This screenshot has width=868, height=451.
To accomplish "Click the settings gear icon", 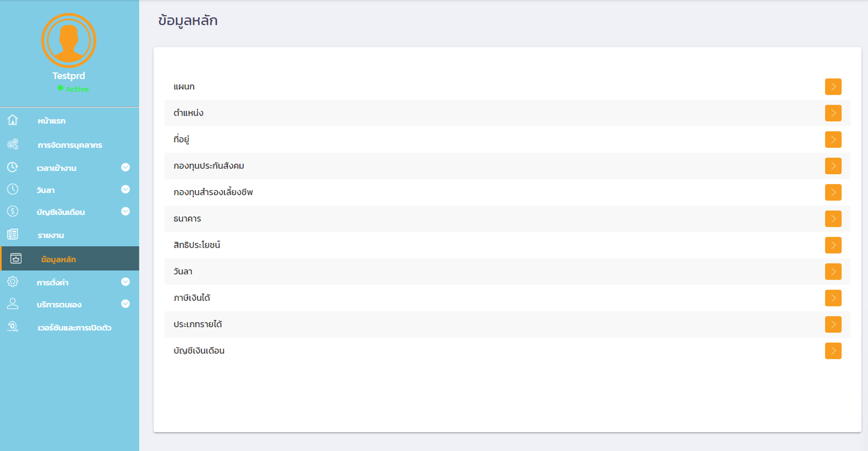I will tap(13, 282).
